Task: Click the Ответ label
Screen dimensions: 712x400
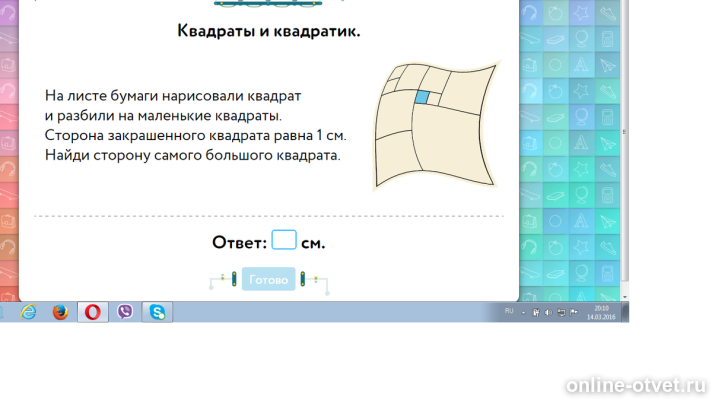Action: [x=239, y=243]
